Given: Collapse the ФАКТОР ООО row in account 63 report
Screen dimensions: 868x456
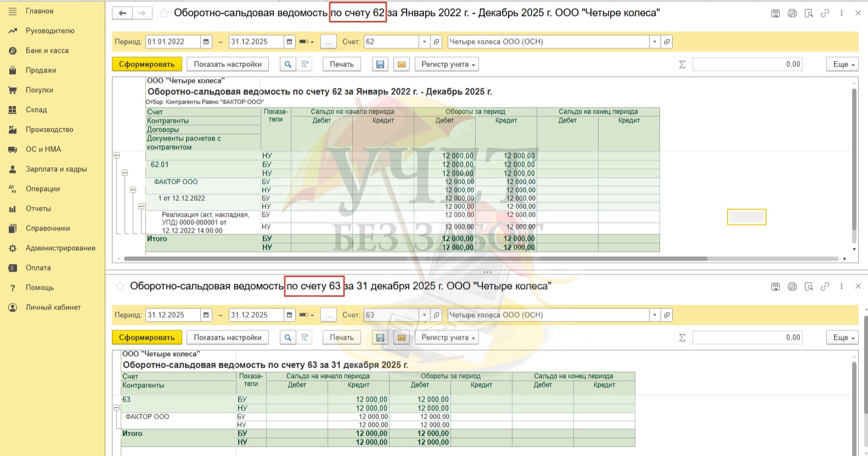Looking at the screenshot, I should (116, 408).
